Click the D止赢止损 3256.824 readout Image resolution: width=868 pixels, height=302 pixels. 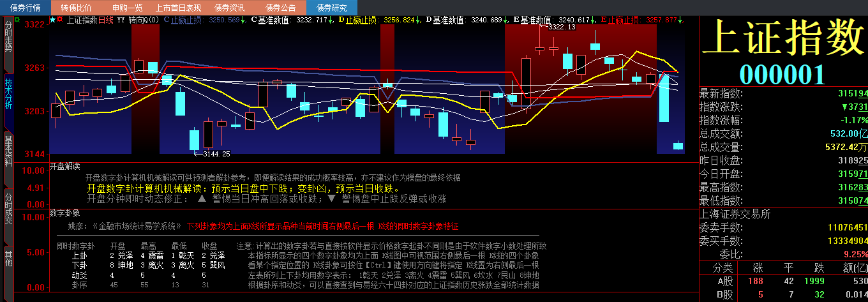tap(379, 20)
